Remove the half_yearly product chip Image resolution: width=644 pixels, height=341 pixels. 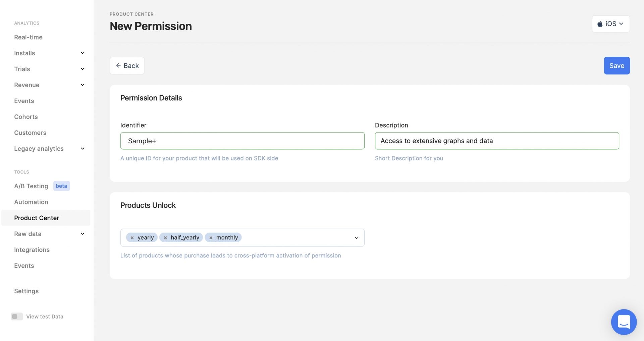165,237
